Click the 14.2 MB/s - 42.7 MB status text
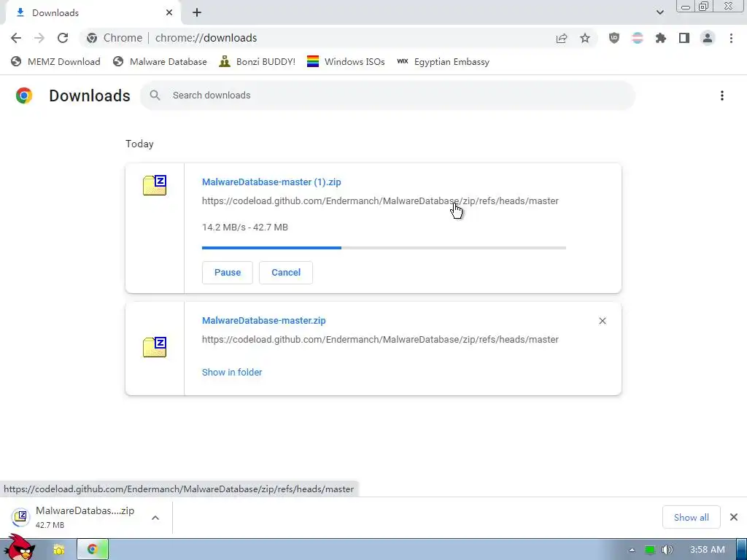This screenshot has height=560, width=747. click(245, 227)
